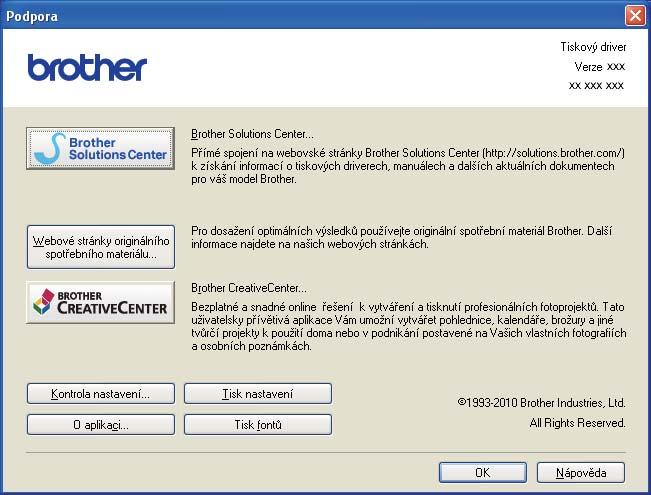651x495 pixels.
Task: Select the 'Brother Solutions Center...' heading text
Action: coord(252,134)
